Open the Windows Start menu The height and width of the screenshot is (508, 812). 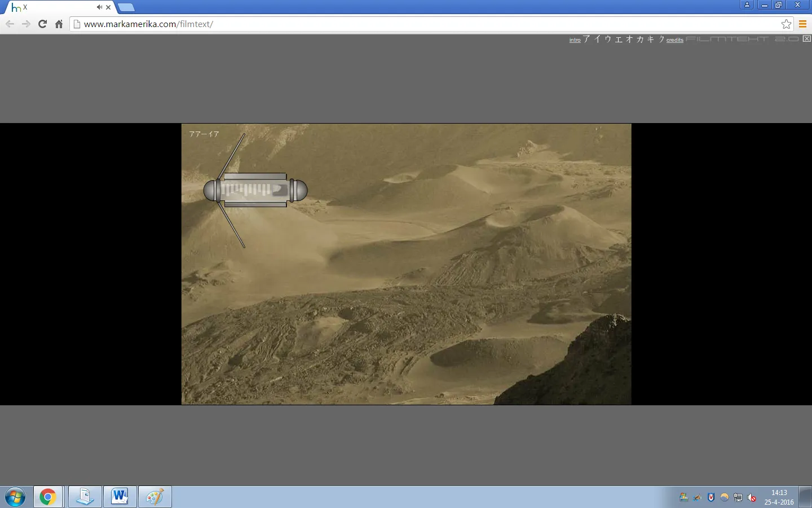(x=15, y=497)
